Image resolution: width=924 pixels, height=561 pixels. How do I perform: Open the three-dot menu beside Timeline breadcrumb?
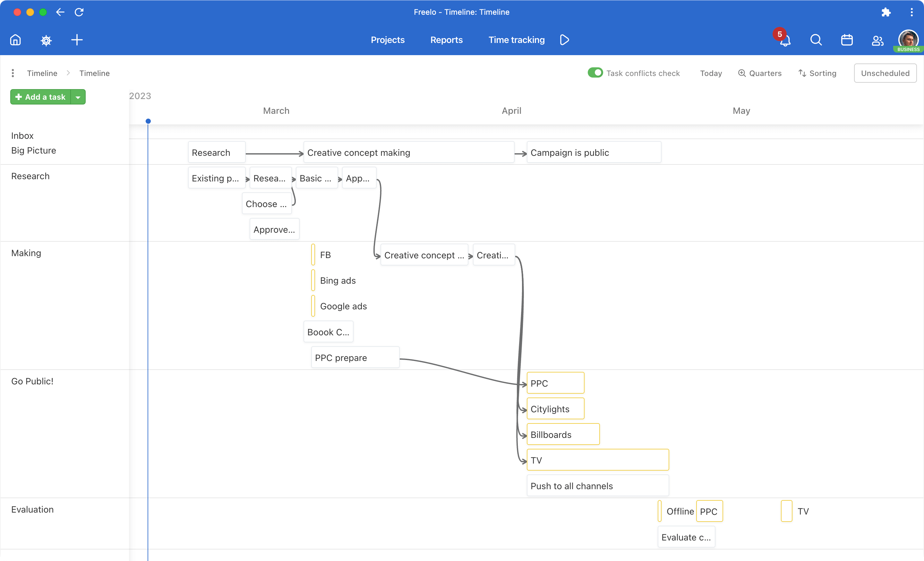[13, 73]
